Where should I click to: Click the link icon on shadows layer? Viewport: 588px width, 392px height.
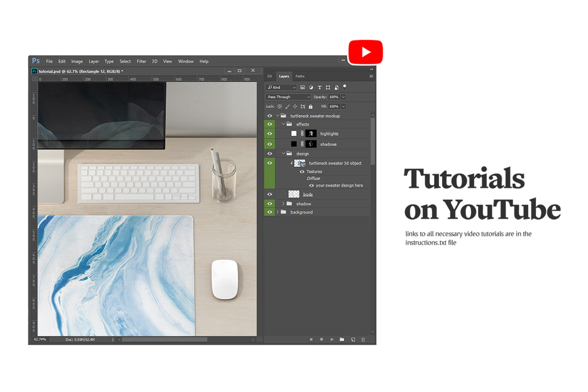coord(302,144)
